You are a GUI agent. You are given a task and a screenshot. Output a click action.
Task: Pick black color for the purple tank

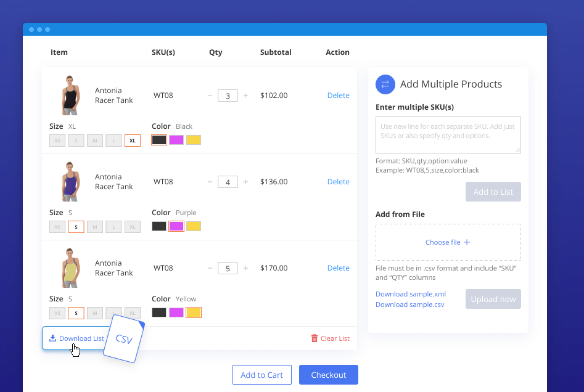point(159,226)
